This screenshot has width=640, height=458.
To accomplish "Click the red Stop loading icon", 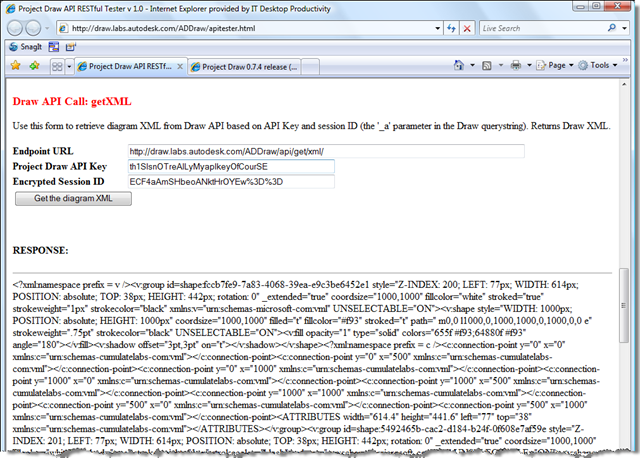I will tap(466, 28).
